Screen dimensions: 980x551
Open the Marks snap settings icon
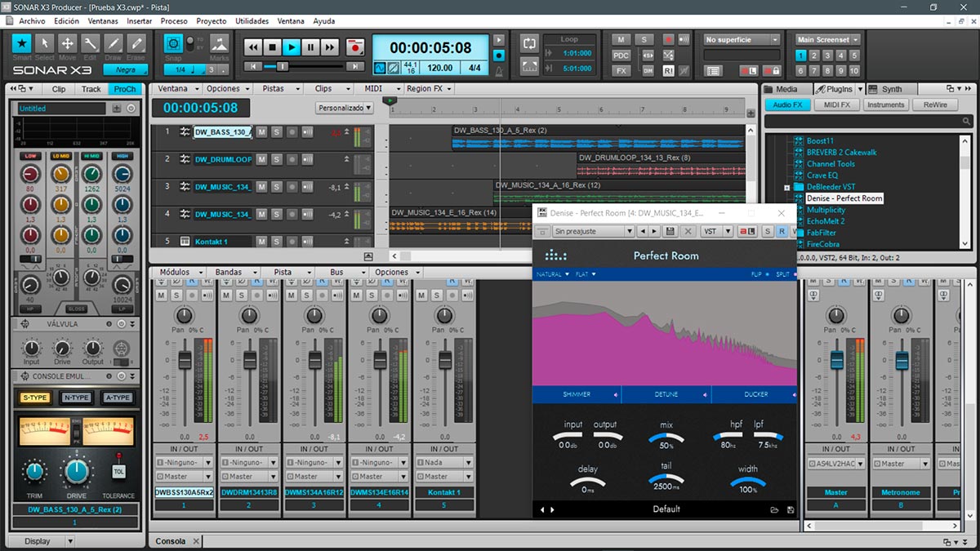220,44
